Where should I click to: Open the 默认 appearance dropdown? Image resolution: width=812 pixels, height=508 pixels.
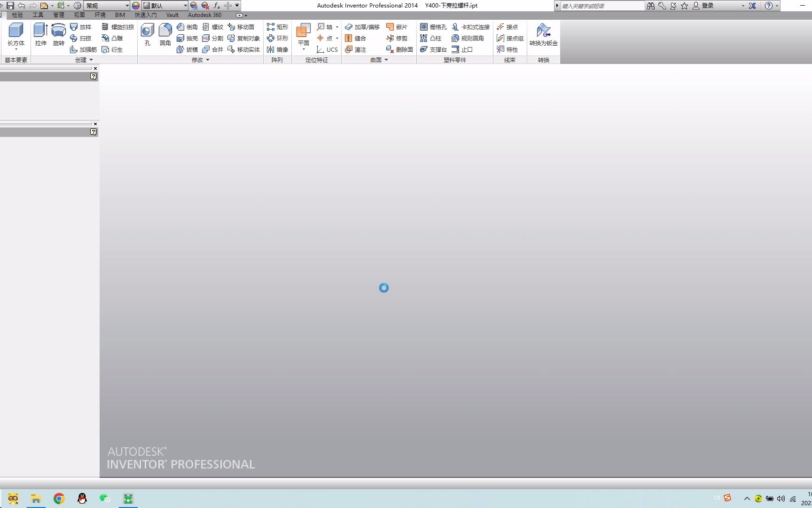165,6
